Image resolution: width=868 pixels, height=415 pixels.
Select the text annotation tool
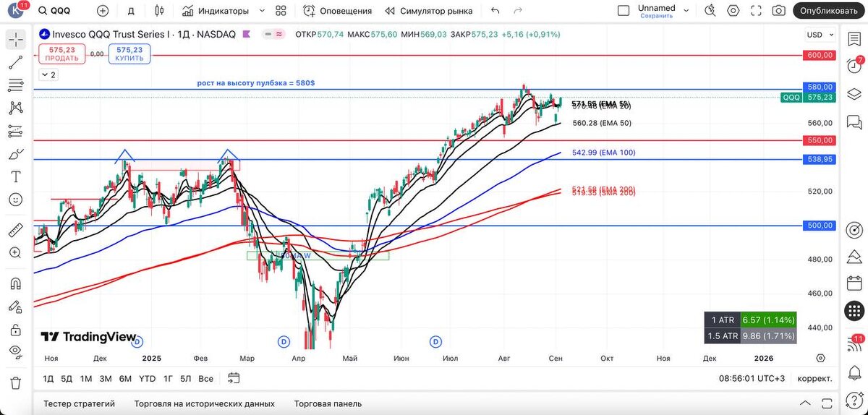pos(15,176)
